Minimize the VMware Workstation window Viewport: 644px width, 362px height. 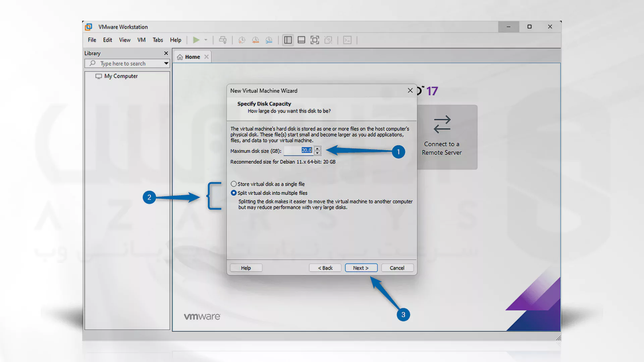click(x=508, y=27)
